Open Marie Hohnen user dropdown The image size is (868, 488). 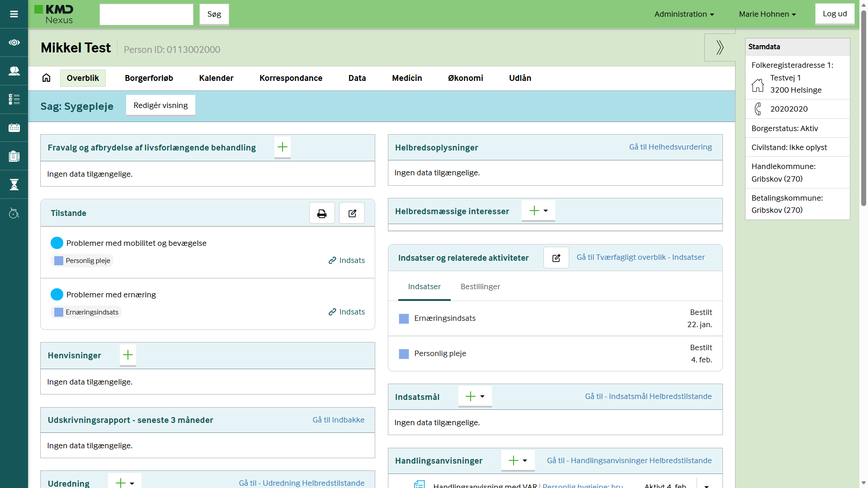pos(767,14)
